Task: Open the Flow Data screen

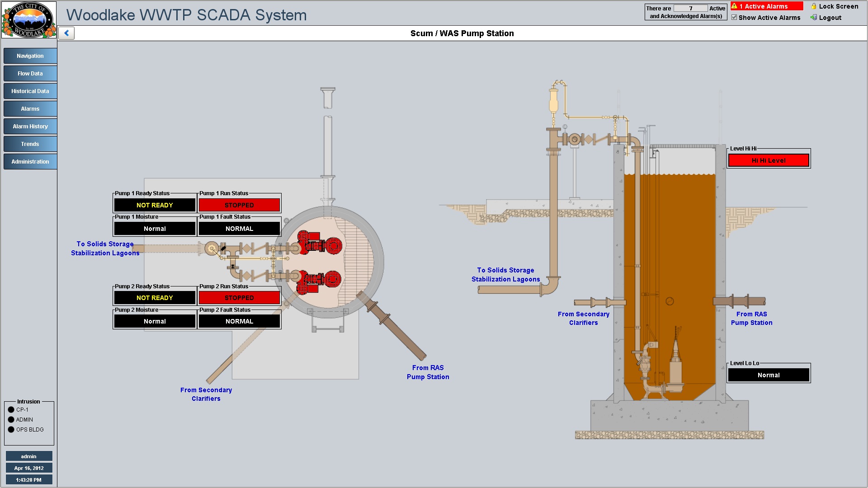Action: [30, 74]
